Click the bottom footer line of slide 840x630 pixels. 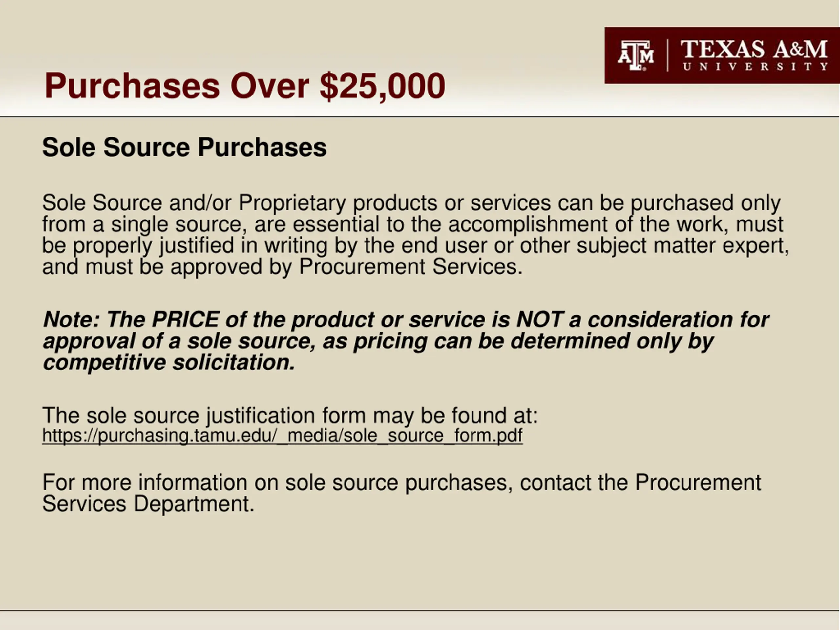pyautogui.click(x=420, y=611)
